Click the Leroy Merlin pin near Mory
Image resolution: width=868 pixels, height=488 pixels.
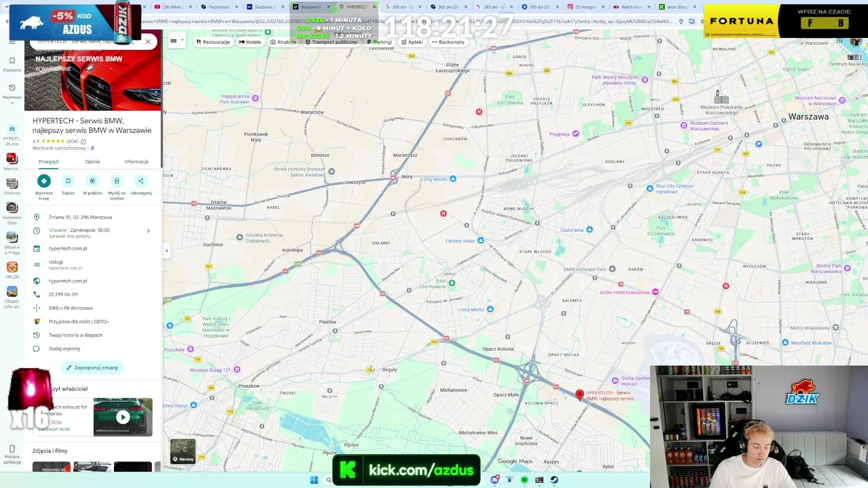(x=453, y=179)
